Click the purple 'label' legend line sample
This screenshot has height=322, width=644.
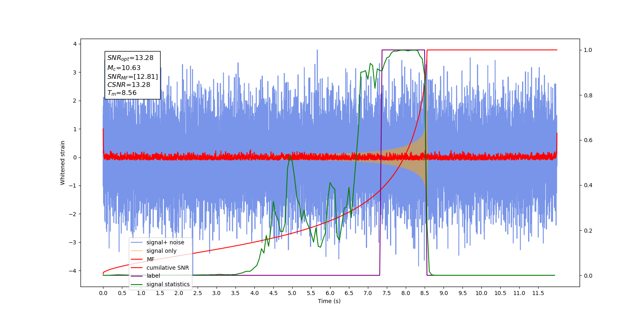tap(137, 276)
